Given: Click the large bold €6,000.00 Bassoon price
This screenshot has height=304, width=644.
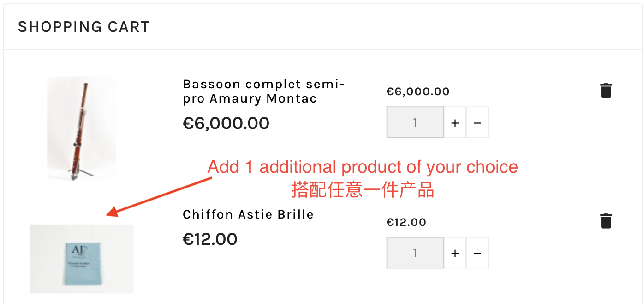Looking at the screenshot, I should tap(226, 123).
